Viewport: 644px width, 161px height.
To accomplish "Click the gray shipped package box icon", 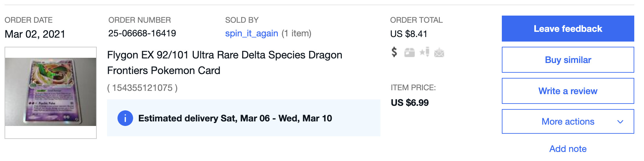I will 409,52.
